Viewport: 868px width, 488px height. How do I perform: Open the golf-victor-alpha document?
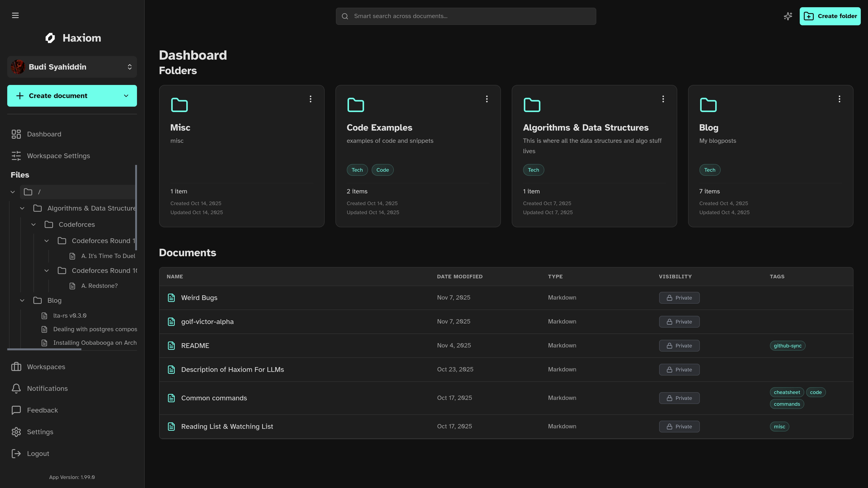[207, 322]
